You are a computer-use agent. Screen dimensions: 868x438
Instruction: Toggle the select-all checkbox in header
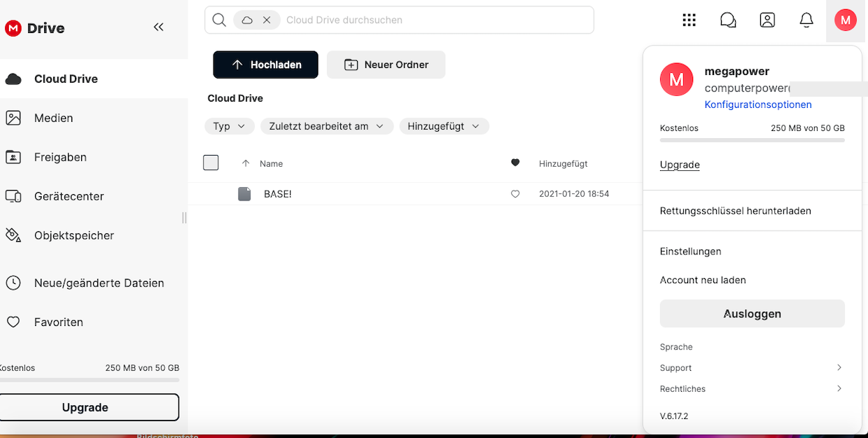(x=211, y=163)
